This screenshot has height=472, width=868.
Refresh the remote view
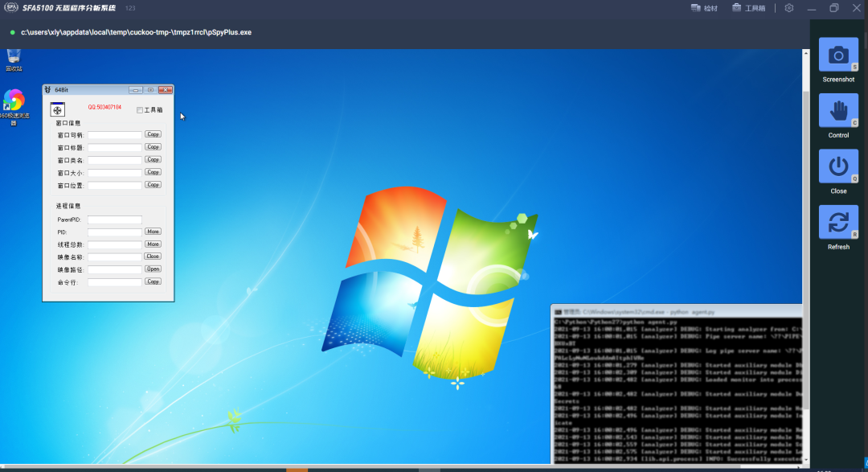point(838,222)
